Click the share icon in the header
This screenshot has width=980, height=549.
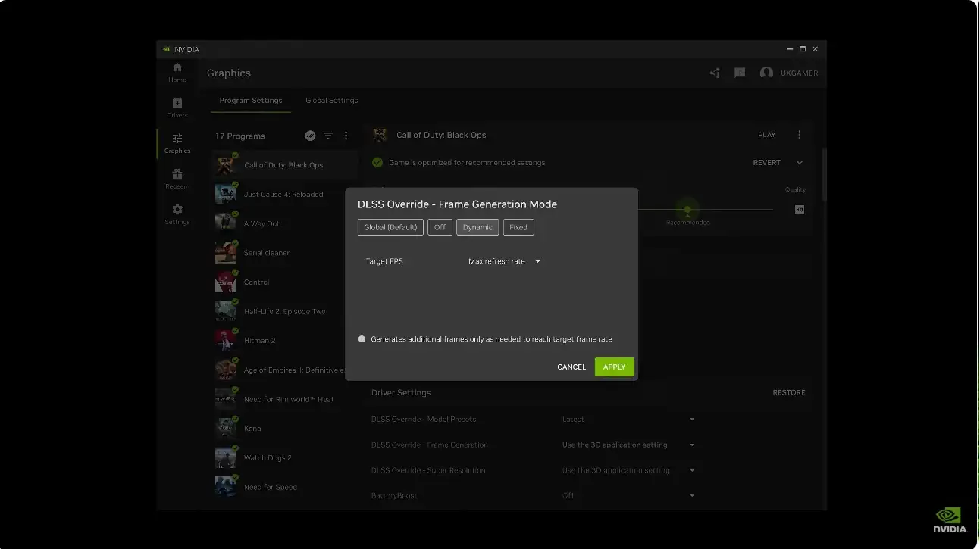[x=715, y=73]
